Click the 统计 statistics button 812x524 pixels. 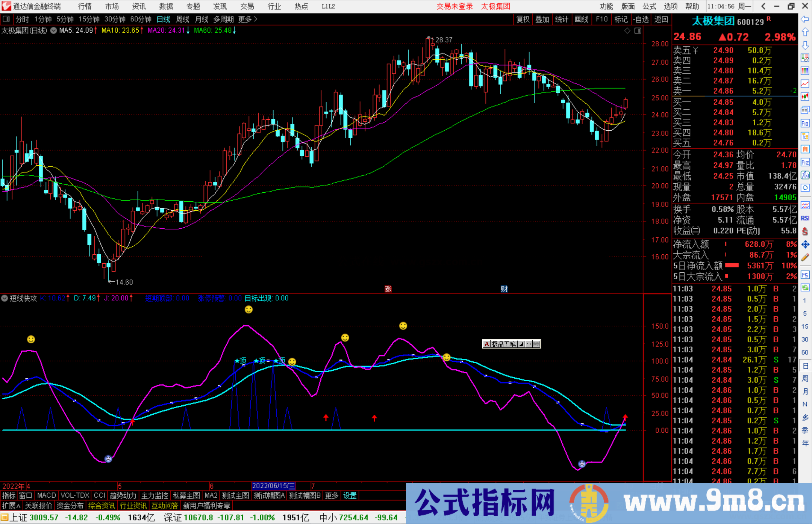pyautogui.click(x=562, y=19)
